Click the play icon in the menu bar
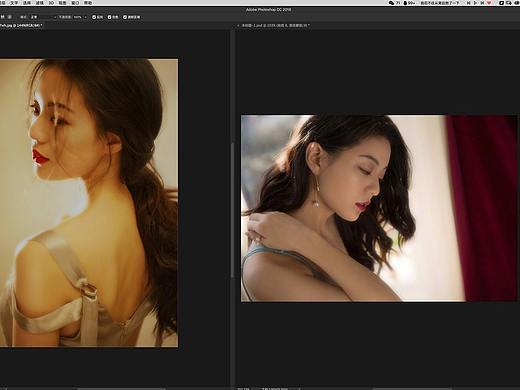The image size is (520, 390). click(475, 3)
